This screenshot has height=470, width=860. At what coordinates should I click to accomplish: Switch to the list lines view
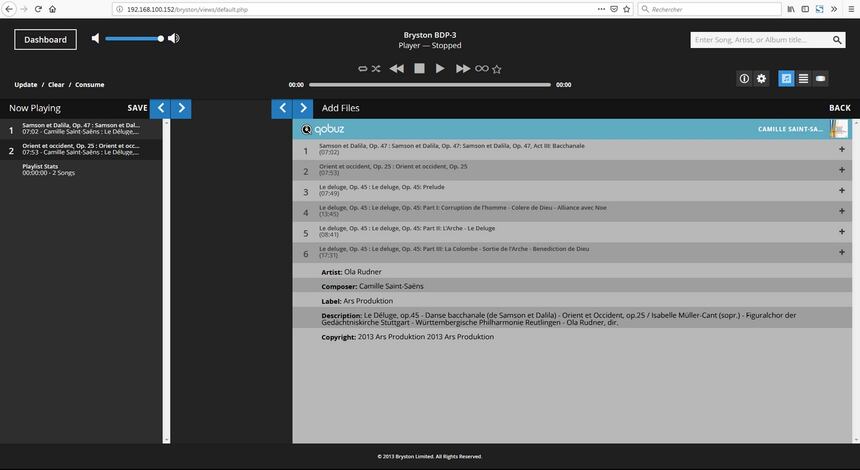pos(803,78)
